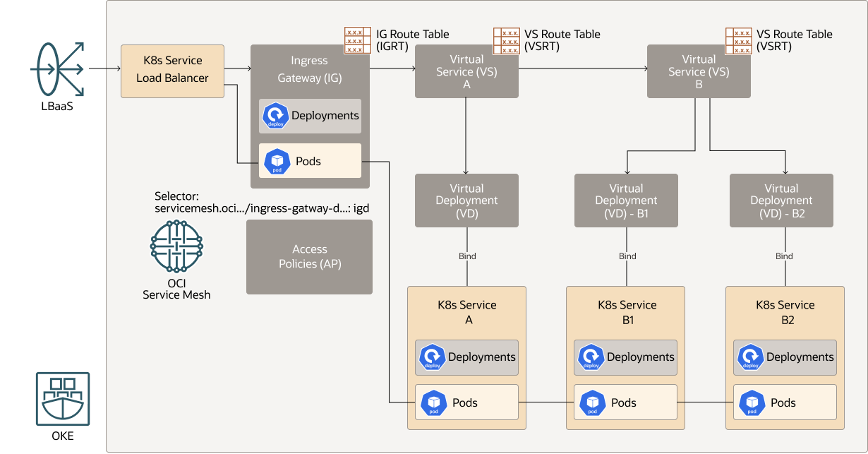Viewport: 868px width, 454px height.
Task: Select the Deployments icon in K8s Service B2
Action: tap(751, 357)
